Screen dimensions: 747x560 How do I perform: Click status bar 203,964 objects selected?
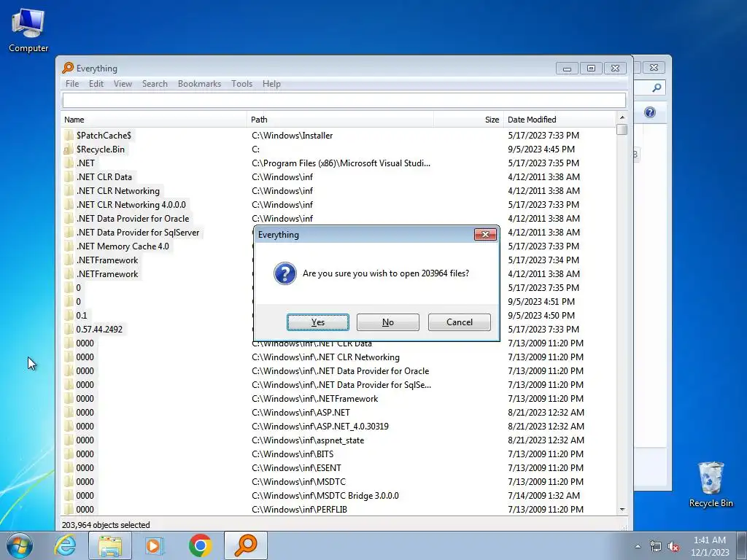point(106,525)
